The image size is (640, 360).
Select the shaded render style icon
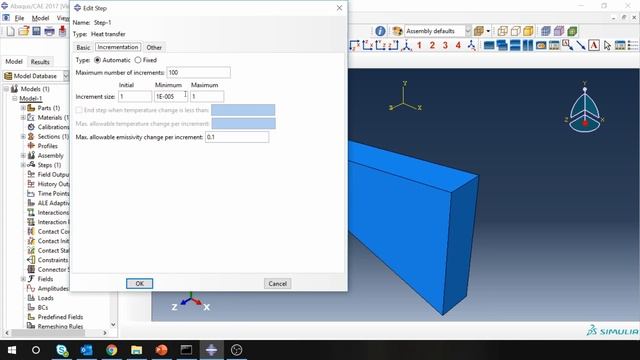528,31
